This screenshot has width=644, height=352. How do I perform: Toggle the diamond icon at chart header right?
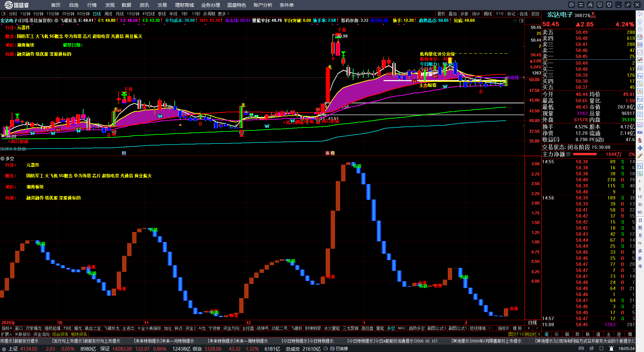coord(515,20)
